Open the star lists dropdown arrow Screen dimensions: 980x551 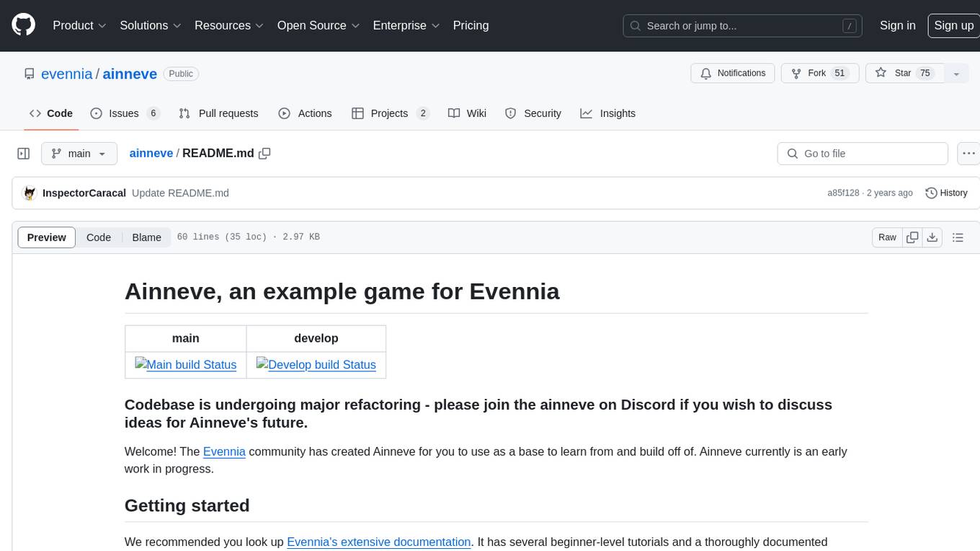coord(956,74)
